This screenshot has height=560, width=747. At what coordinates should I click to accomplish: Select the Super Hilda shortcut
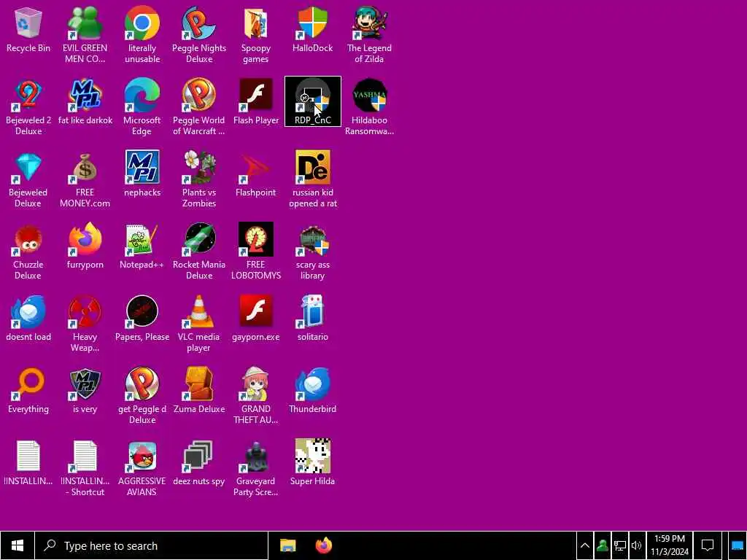(312, 464)
